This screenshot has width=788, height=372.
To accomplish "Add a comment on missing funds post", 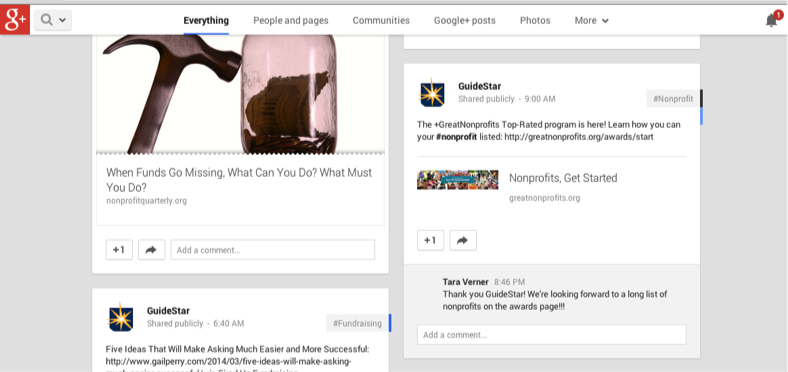I will pos(273,250).
